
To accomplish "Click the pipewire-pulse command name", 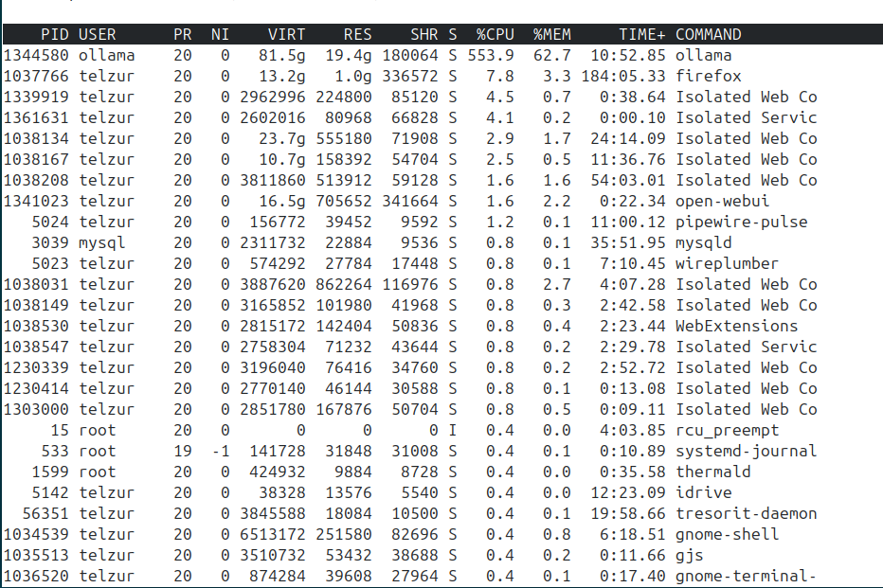I will [741, 222].
